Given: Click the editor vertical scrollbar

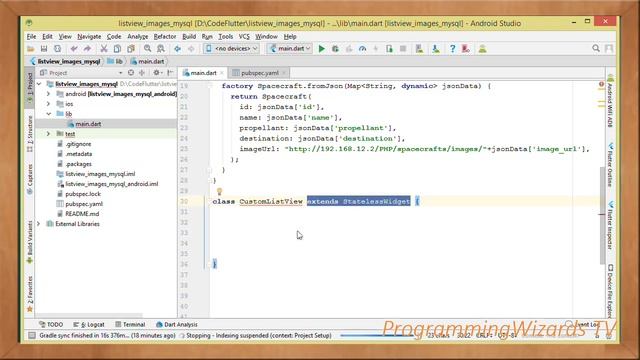Looking at the screenshot, I should point(602,215).
